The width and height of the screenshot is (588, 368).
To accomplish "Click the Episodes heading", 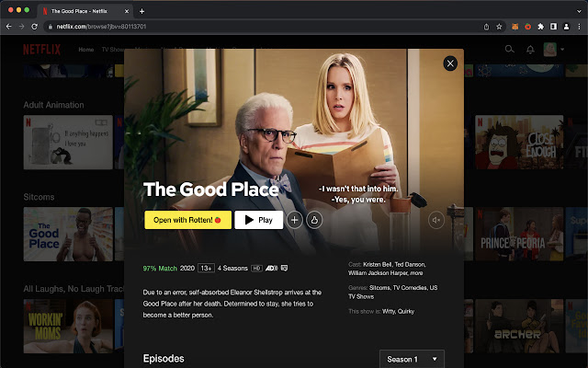I will click(164, 359).
